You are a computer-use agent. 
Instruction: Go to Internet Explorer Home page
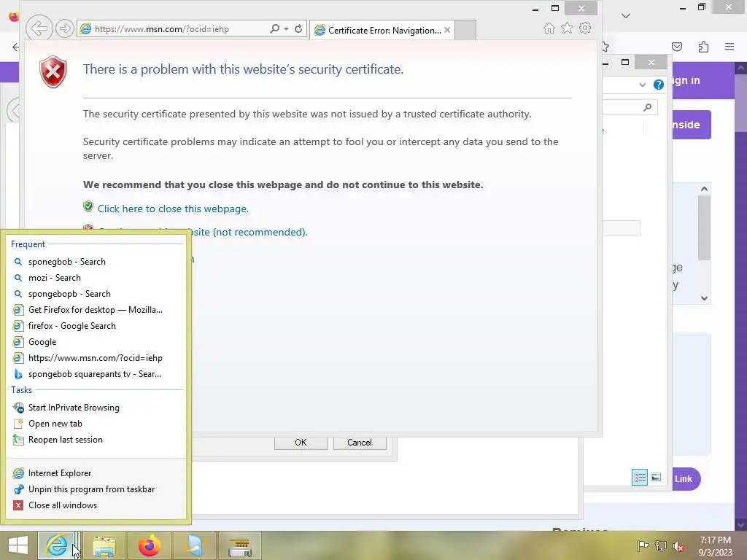click(549, 28)
